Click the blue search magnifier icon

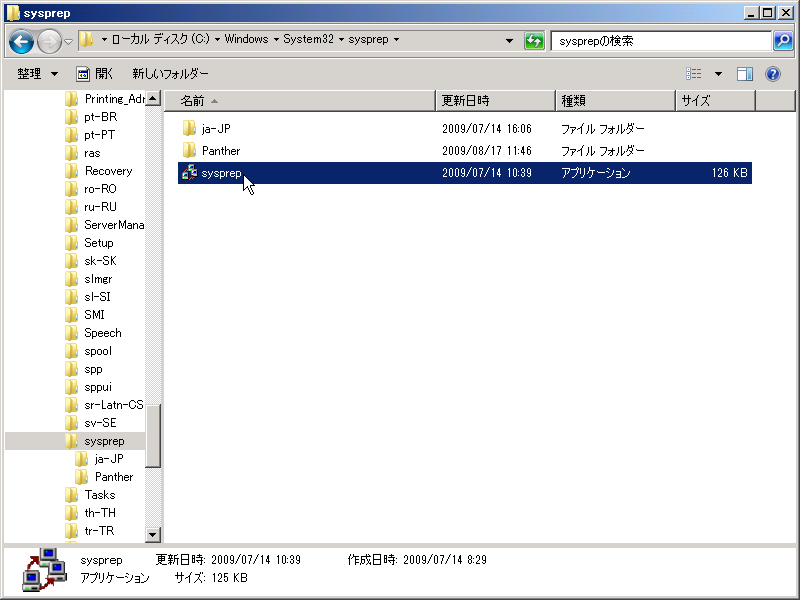click(x=783, y=41)
